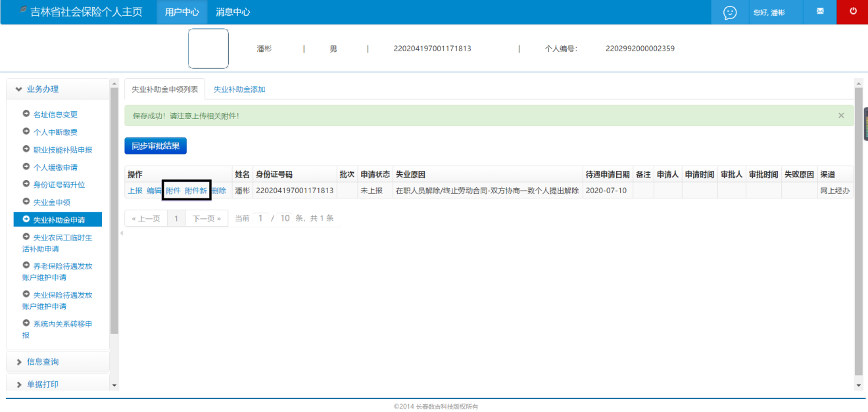Select 失业金申领 in the sidebar
868x412 pixels.
click(51, 202)
